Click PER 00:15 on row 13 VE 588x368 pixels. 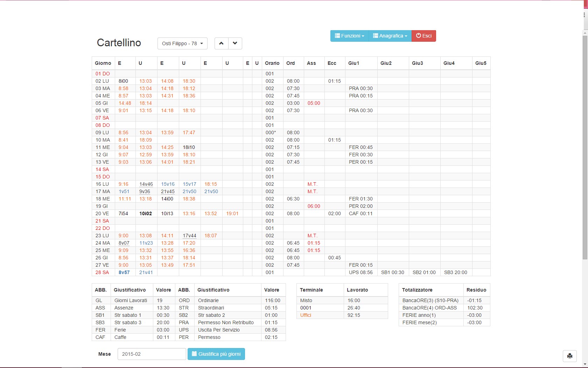361,162
